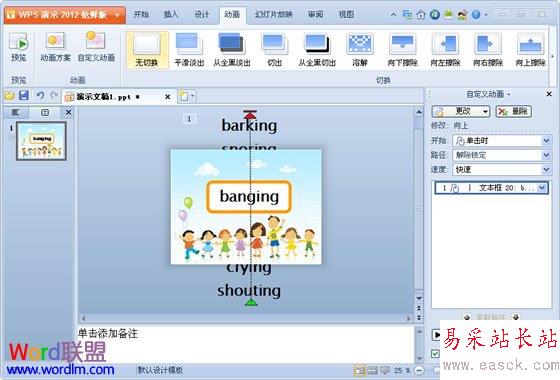Open the 设计 design ribbon tab

tap(201, 15)
